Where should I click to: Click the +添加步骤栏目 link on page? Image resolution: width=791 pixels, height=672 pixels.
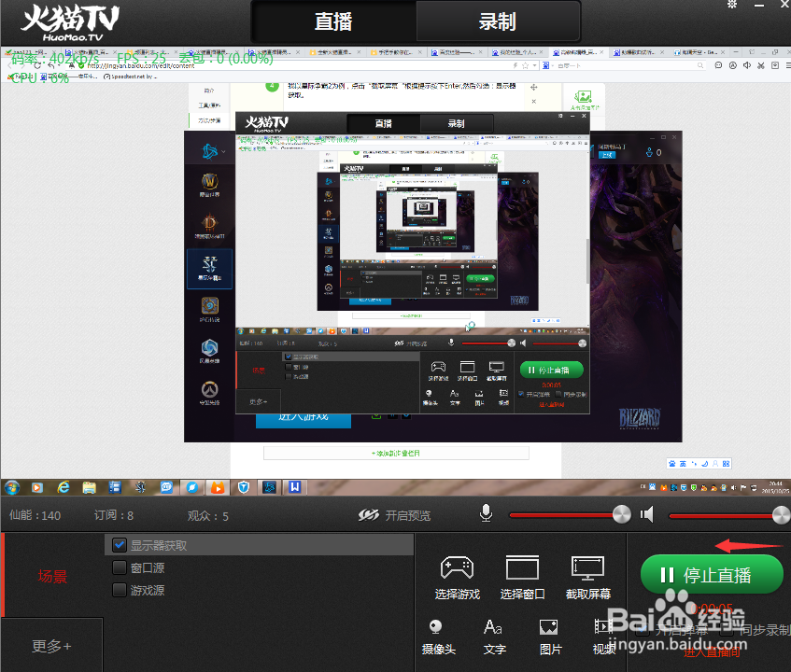click(x=396, y=454)
